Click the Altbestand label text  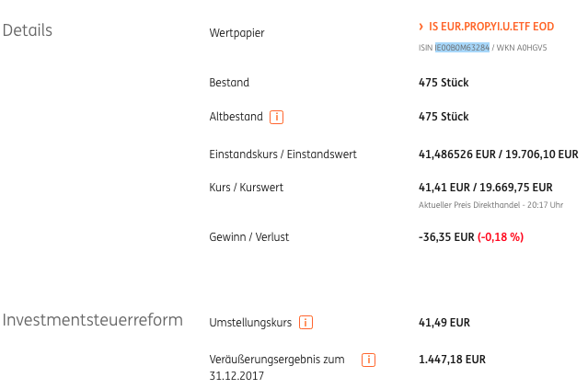(236, 117)
